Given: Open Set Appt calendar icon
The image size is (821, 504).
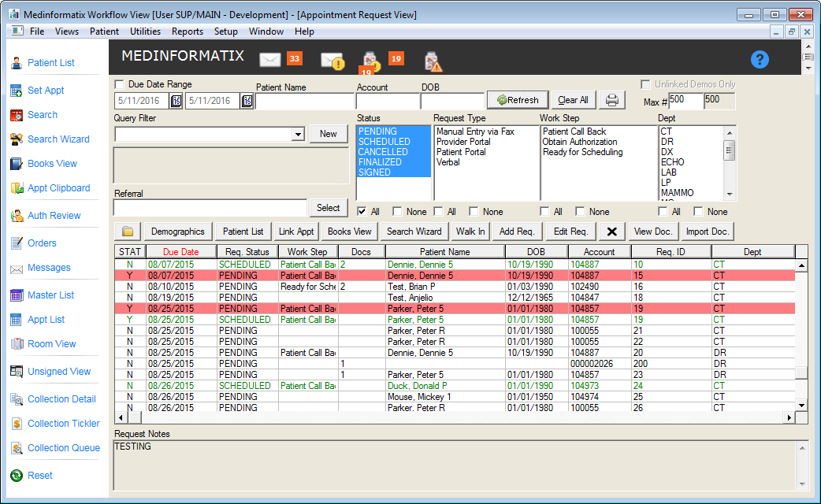Looking at the screenshot, I should coord(17,91).
